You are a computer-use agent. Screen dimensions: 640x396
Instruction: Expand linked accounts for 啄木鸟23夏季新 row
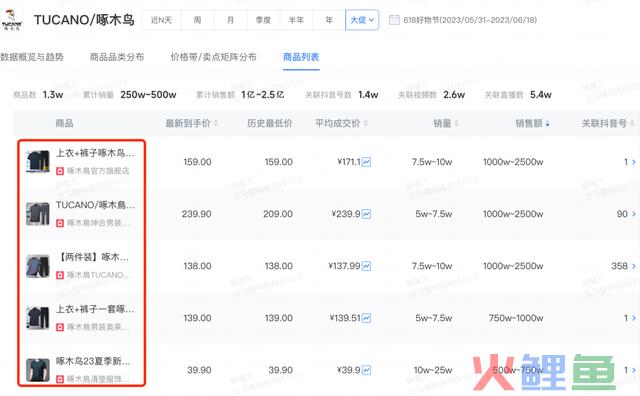click(634, 370)
